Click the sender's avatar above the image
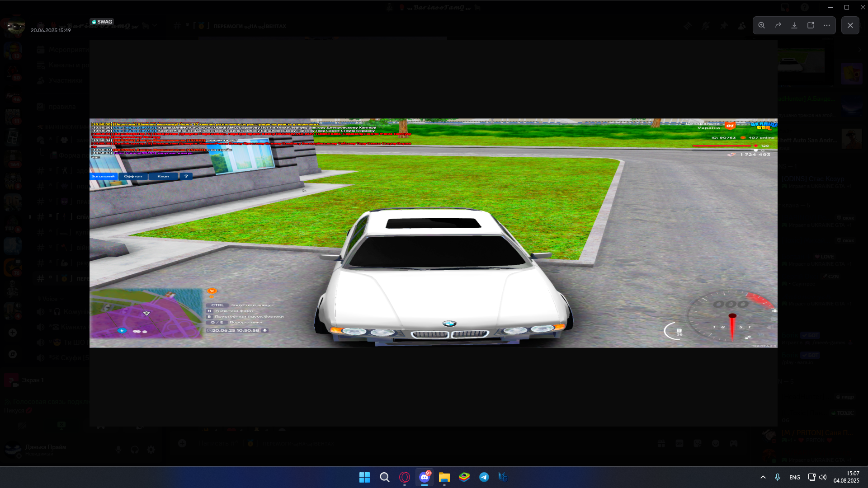Image resolution: width=868 pixels, height=488 pixels. pyautogui.click(x=16, y=27)
